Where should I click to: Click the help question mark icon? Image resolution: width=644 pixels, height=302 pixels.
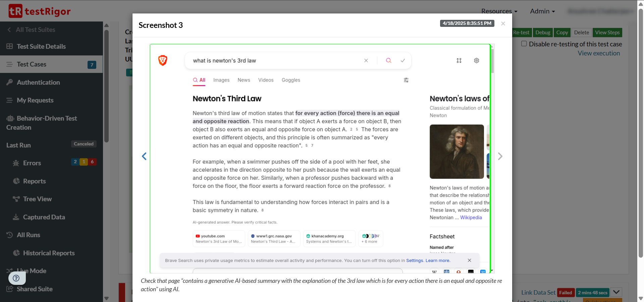point(16,278)
